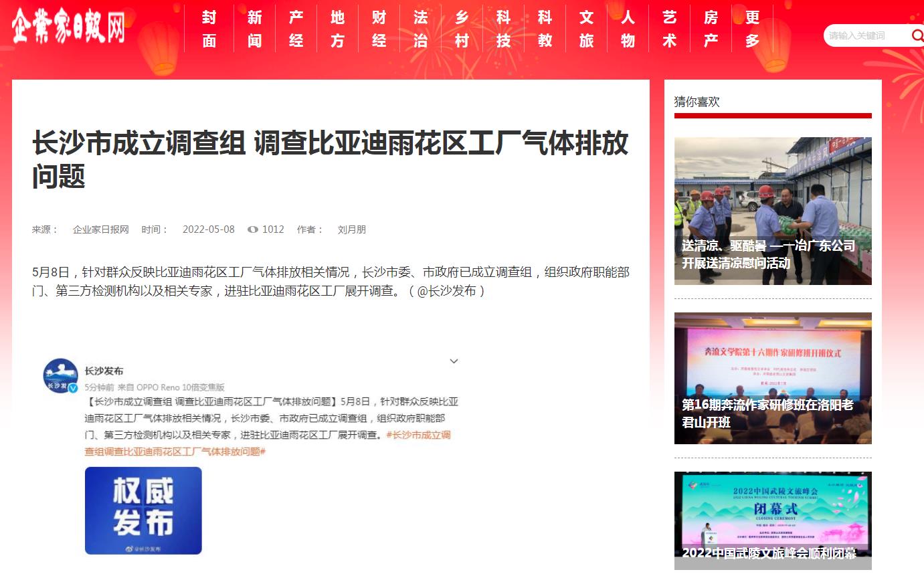Click the author name 刘月朋
This screenshot has height=576, width=924.
[x=352, y=229]
